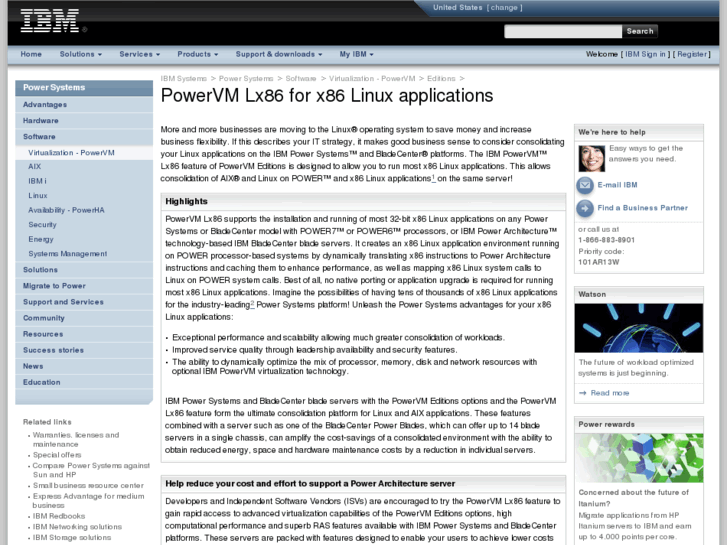The width and height of the screenshot is (727, 545).
Task: Click the E-mail IBM envelope icon
Action: [x=585, y=185]
